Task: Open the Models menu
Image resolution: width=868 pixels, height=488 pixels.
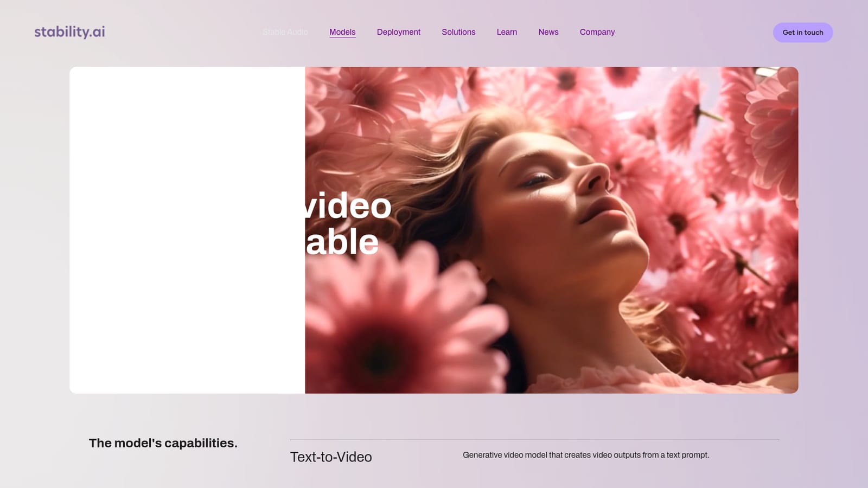Action: click(x=342, y=32)
